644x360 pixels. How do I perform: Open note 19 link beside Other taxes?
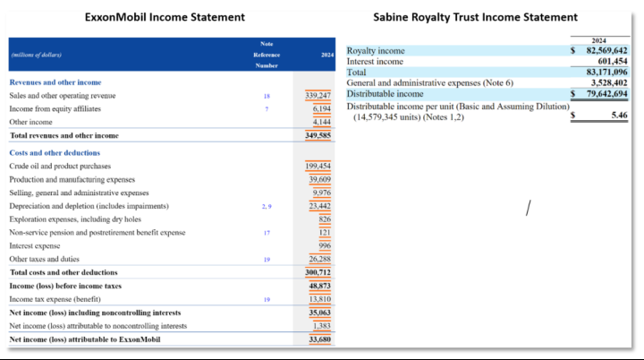point(267,260)
